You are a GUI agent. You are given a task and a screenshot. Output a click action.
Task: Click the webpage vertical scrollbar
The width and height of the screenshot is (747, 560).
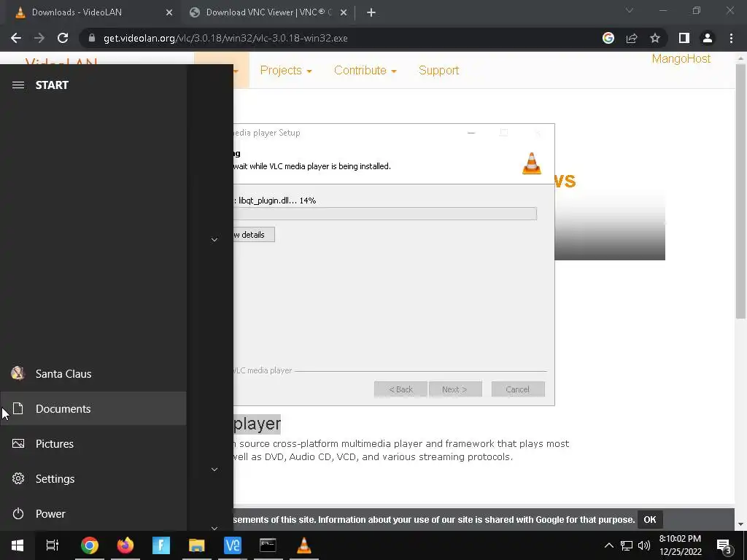pyautogui.click(x=740, y=190)
